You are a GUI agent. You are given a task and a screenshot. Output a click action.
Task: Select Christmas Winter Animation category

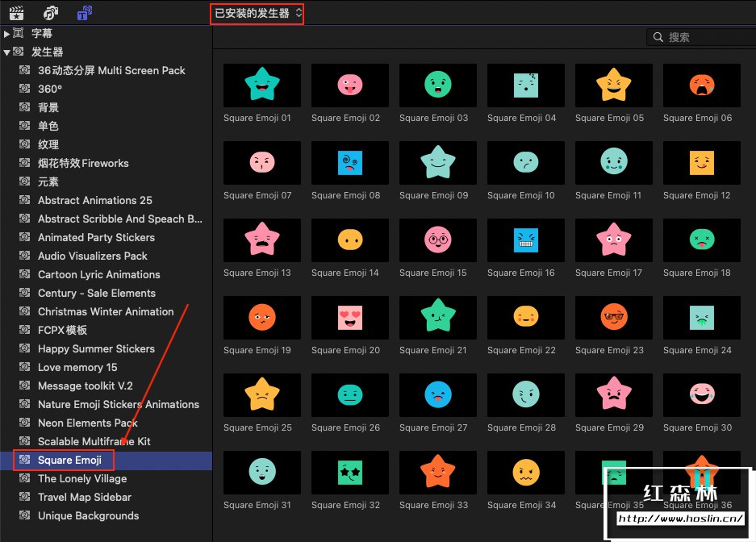[106, 311]
